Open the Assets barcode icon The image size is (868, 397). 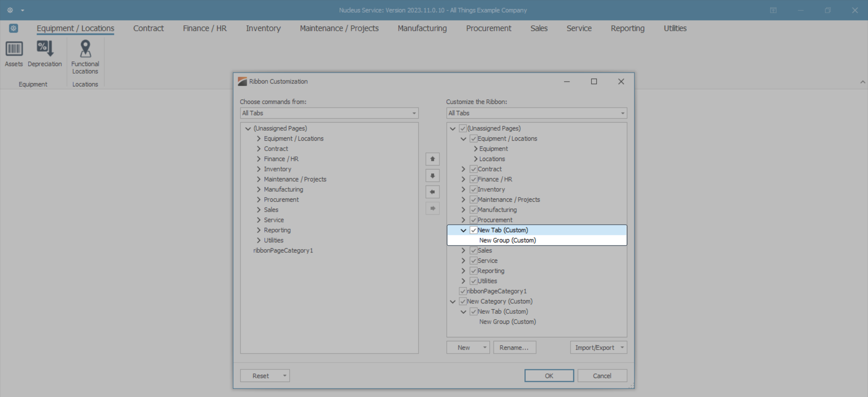coord(14,49)
